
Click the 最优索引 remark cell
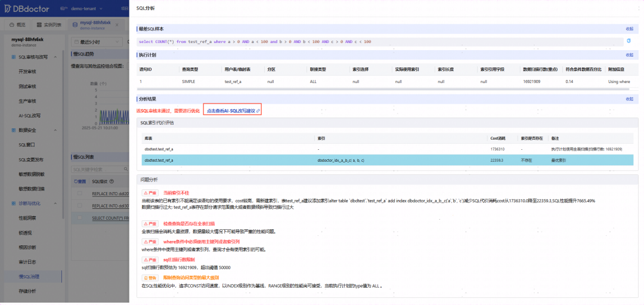[558, 161]
